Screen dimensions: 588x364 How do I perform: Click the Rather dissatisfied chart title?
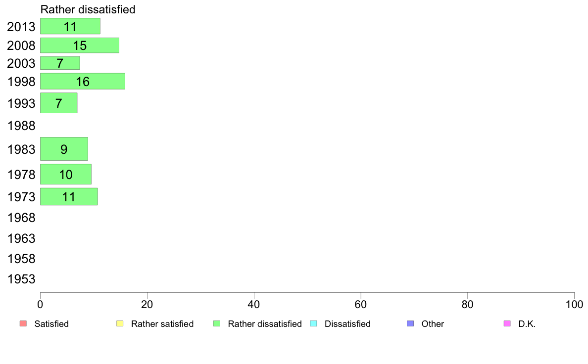click(88, 9)
